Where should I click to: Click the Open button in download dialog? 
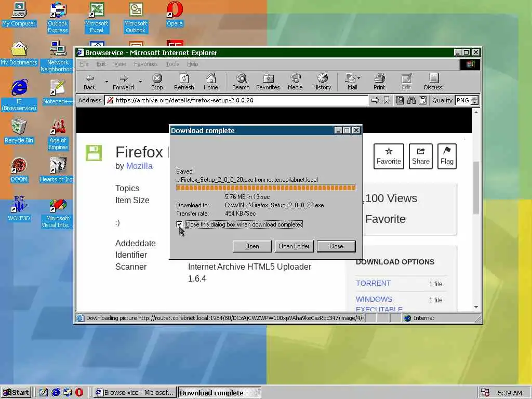point(252,246)
